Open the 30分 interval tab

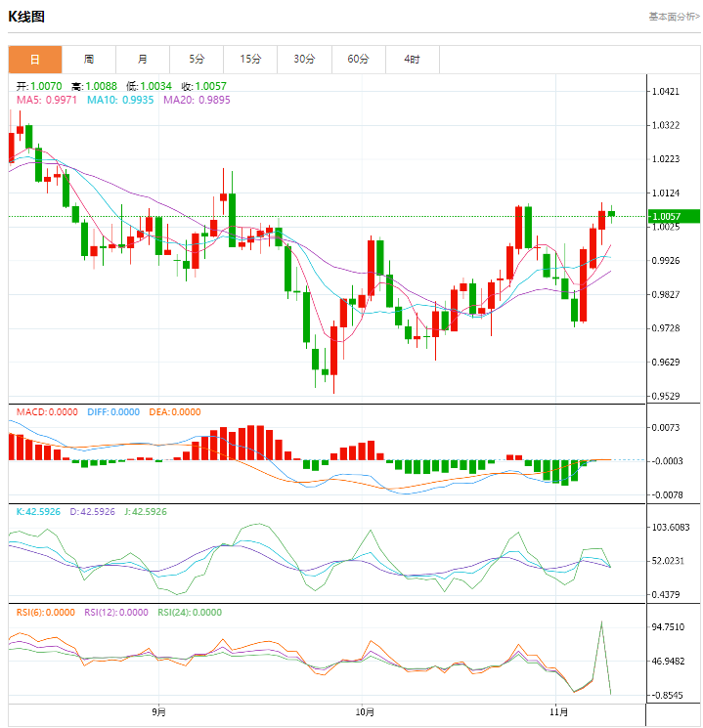[304, 60]
